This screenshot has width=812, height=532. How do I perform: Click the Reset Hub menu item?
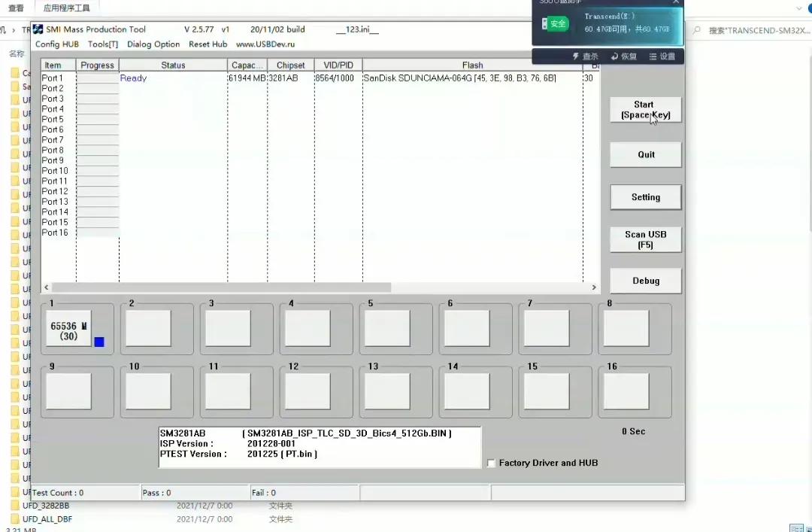tap(208, 44)
